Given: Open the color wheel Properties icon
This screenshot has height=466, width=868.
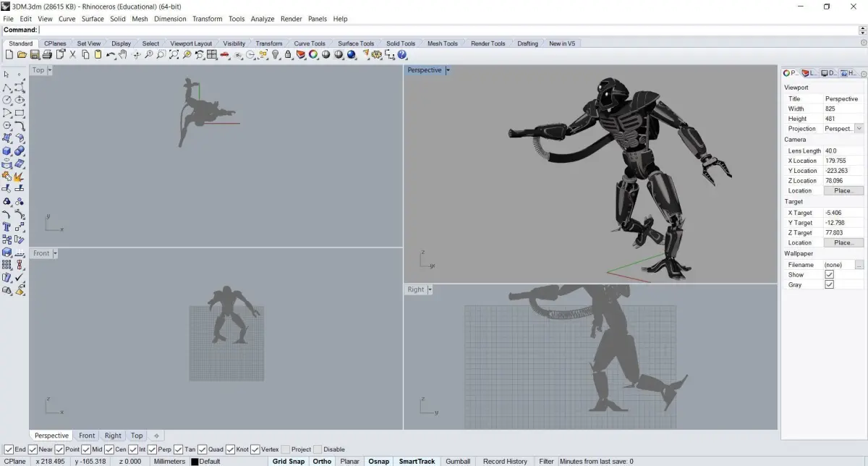Looking at the screenshot, I should tap(313, 54).
